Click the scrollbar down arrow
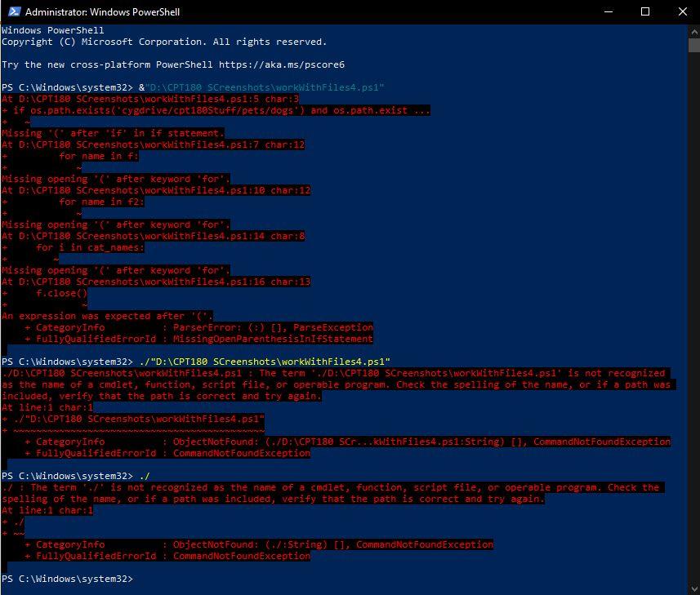Screen dimensions: 700x595 pyautogui.click(x=693, y=588)
